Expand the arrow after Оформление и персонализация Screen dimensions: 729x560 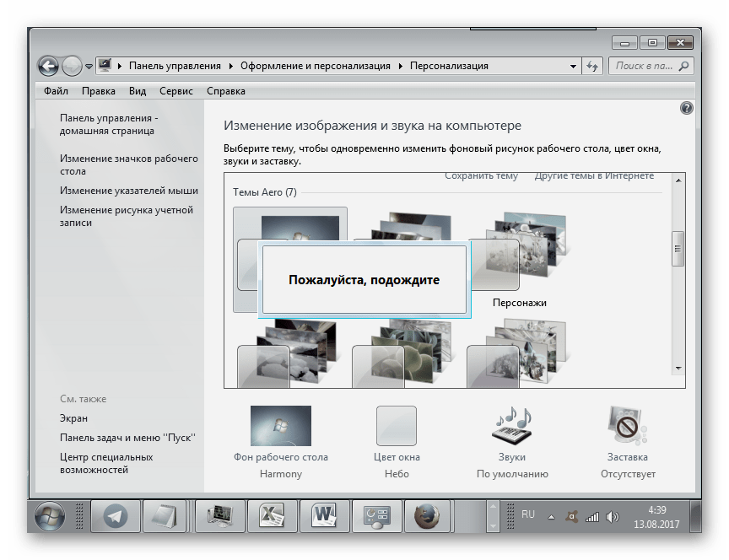400,66
